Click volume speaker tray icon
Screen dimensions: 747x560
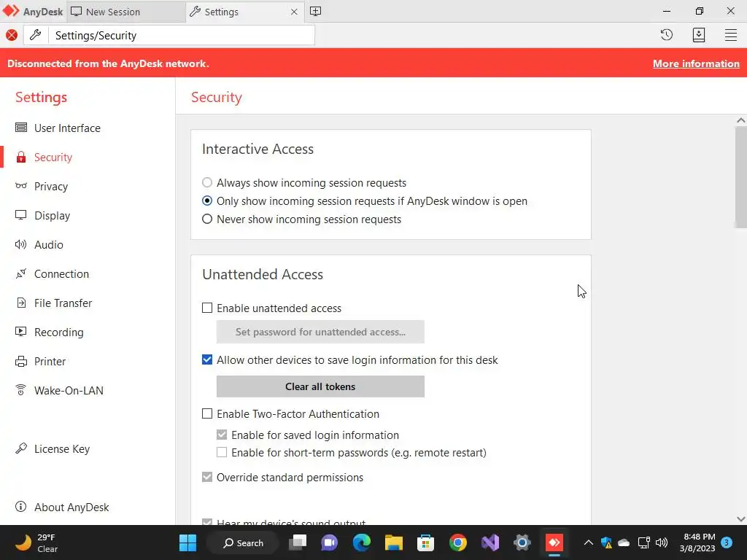pos(662,542)
